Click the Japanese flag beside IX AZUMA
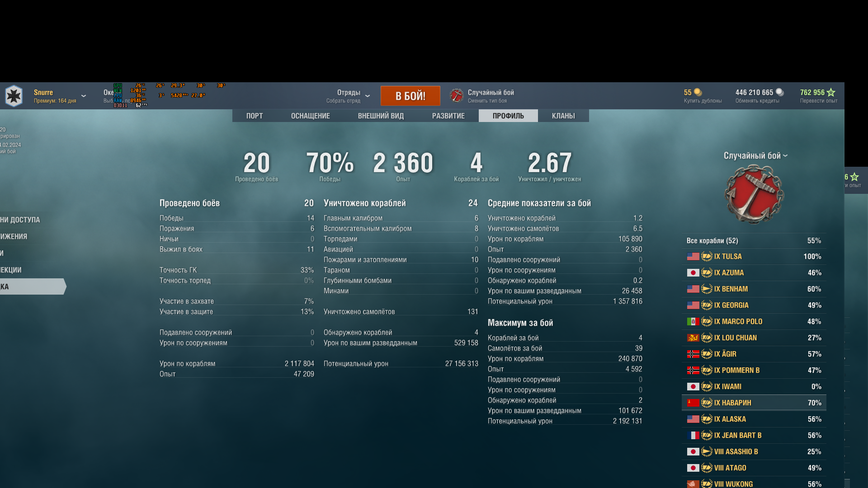The height and width of the screenshot is (488, 868). 693,273
